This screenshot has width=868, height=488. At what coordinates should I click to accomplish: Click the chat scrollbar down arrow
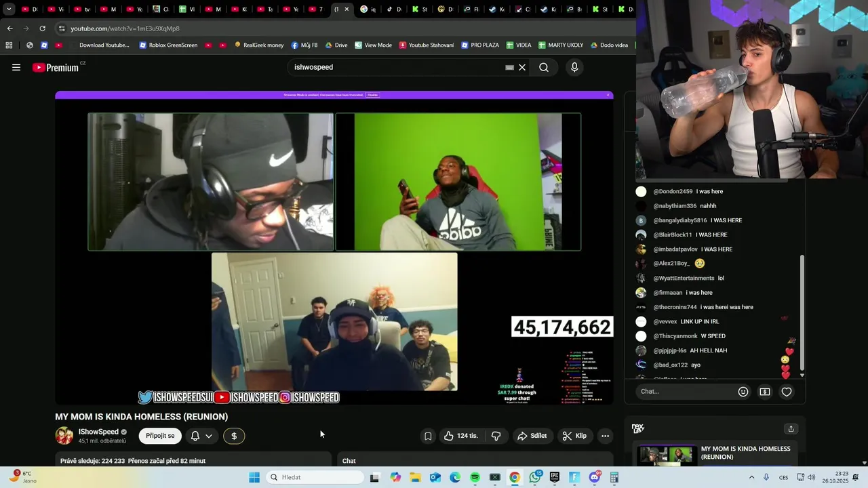coord(802,375)
